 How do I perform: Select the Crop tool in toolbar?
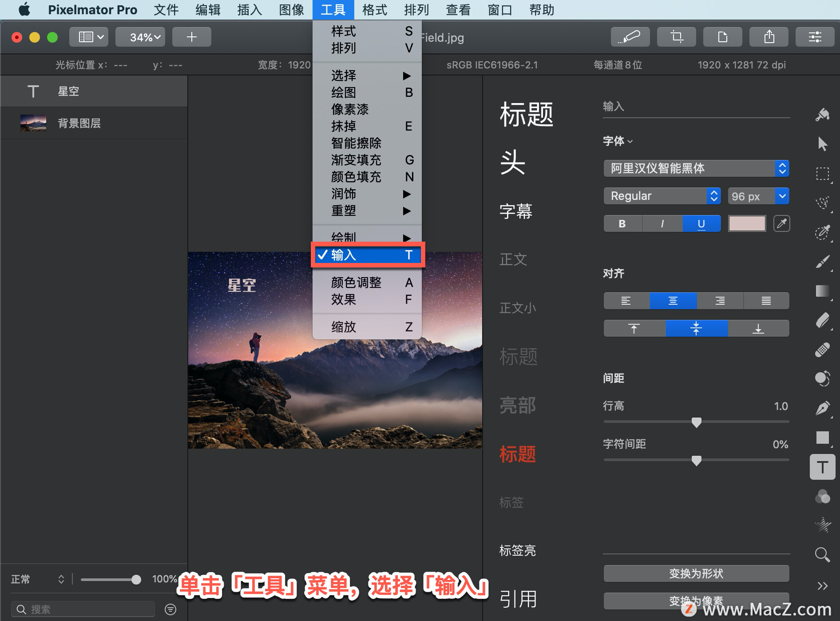point(676,37)
